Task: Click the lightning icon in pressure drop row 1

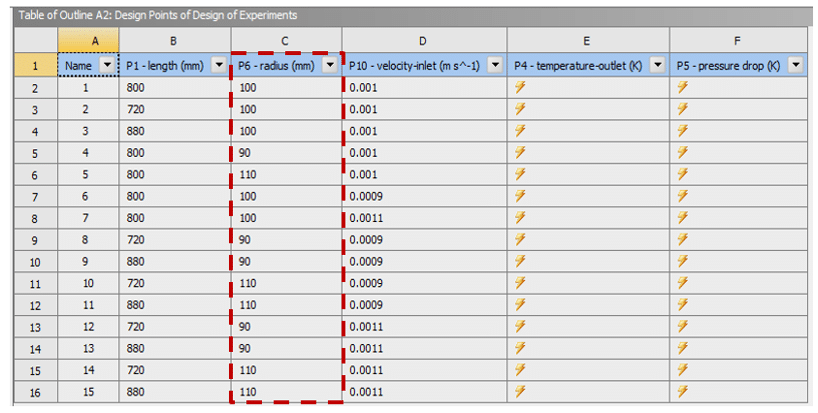Action: coord(683,87)
